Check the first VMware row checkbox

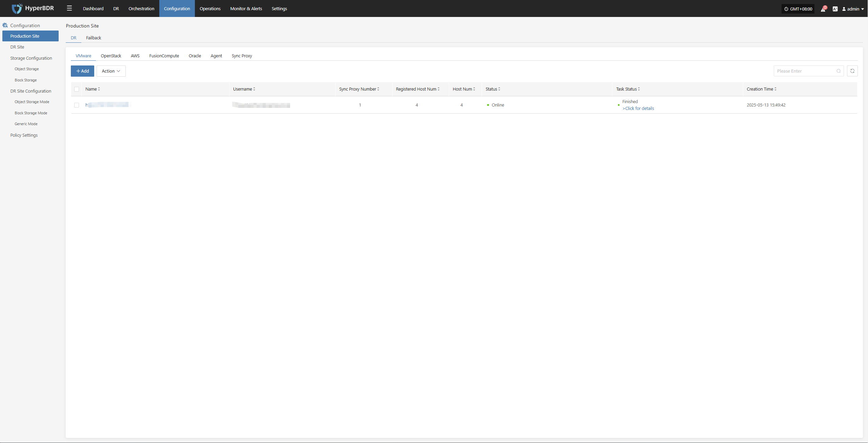[x=77, y=105]
